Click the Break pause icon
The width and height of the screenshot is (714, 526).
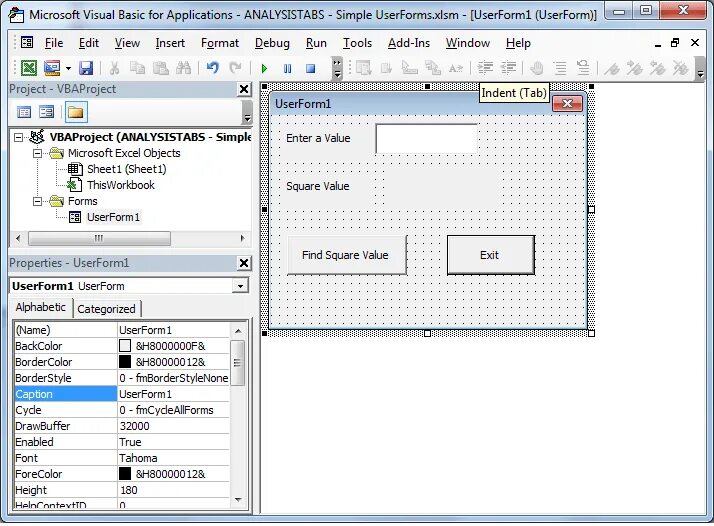(x=287, y=69)
